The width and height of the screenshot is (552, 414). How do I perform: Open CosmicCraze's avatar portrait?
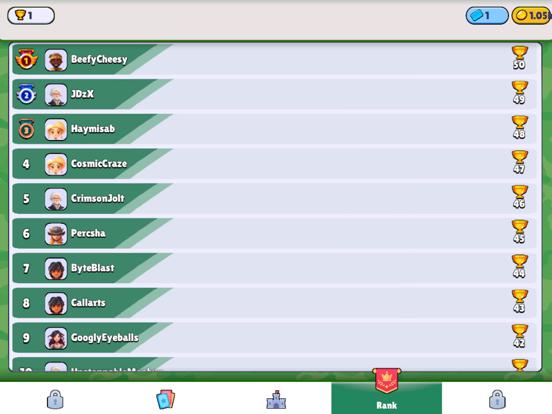pyautogui.click(x=56, y=164)
